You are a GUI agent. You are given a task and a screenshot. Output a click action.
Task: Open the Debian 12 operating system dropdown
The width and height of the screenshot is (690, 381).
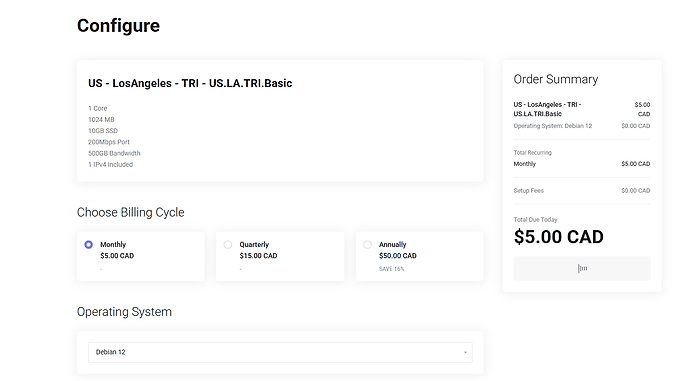[x=280, y=352]
